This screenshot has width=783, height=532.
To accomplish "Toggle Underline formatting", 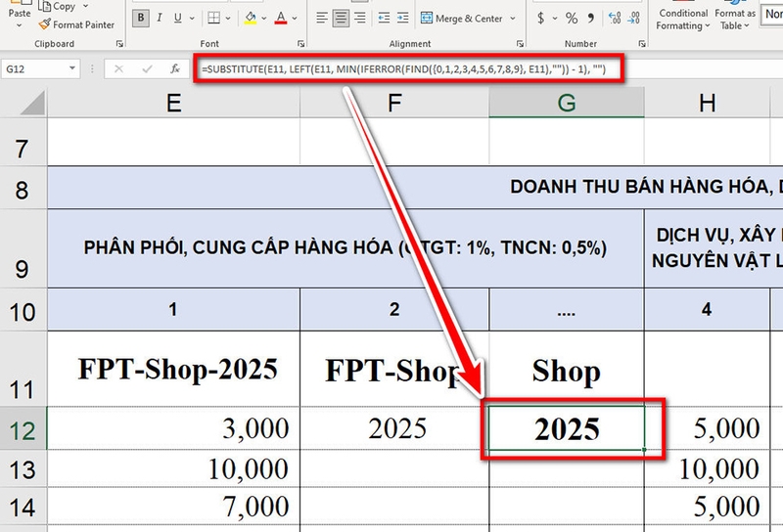I will [178, 19].
